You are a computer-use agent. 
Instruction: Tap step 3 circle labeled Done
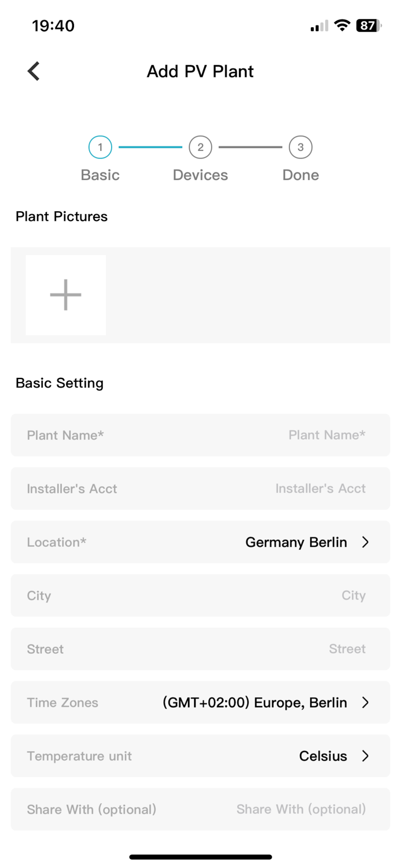pos(300,147)
